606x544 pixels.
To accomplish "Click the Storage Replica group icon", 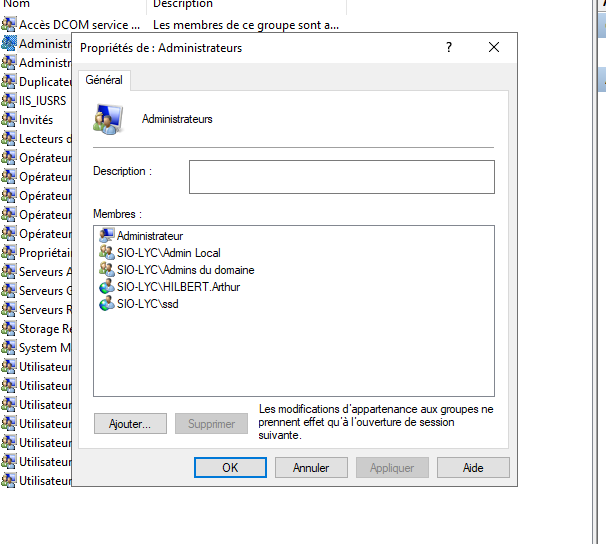I will pyautogui.click(x=9, y=328).
